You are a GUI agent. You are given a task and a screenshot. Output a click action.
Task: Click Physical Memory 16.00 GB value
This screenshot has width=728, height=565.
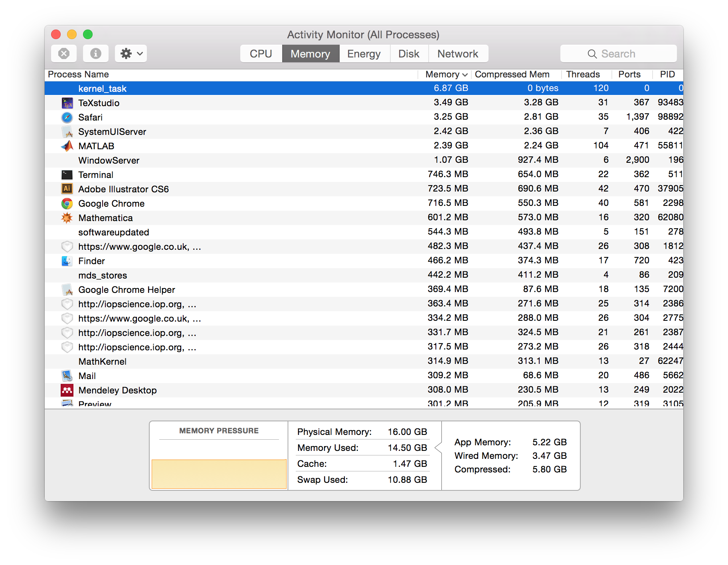pos(408,432)
